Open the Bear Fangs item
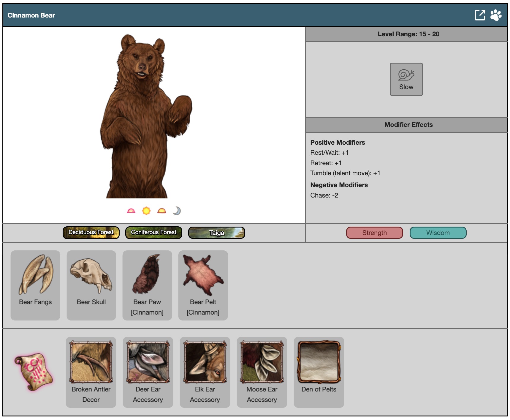 [35, 285]
